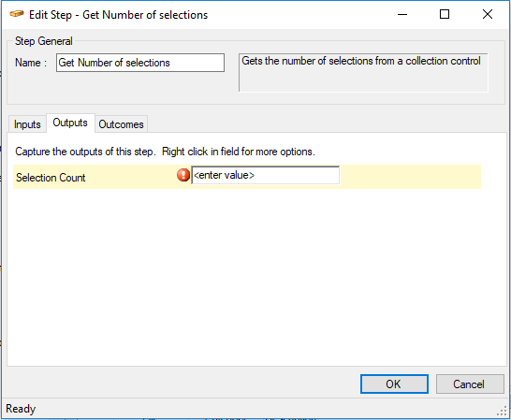This screenshot has height=420, width=511.
Task: Switch to the Inputs tab
Action: (x=27, y=124)
